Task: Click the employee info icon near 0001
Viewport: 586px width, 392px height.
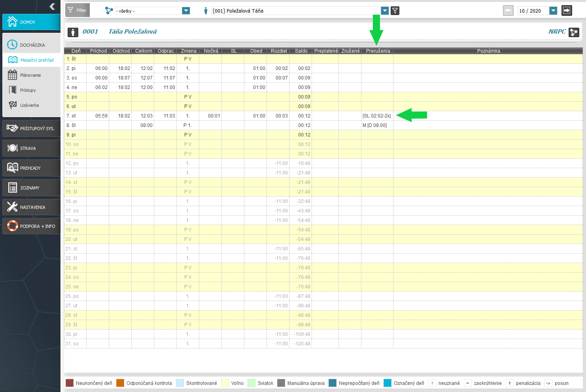Action: click(73, 32)
